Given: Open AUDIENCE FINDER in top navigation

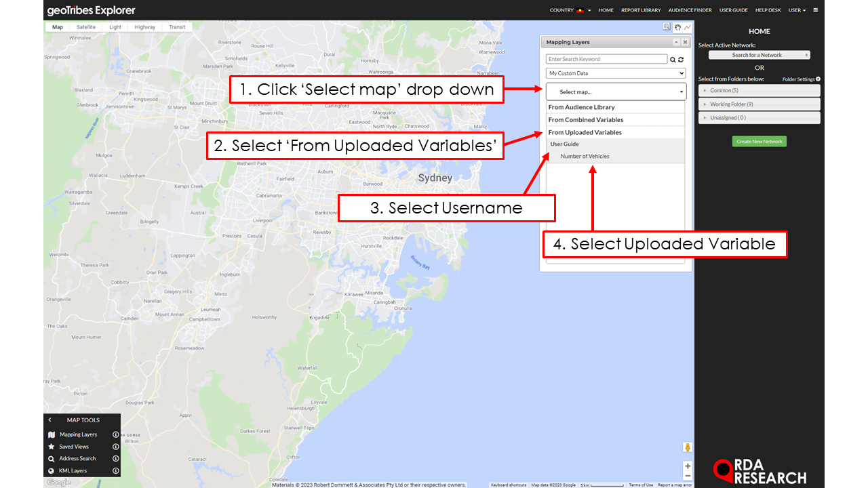Looking at the screenshot, I should click(x=690, y=10).
